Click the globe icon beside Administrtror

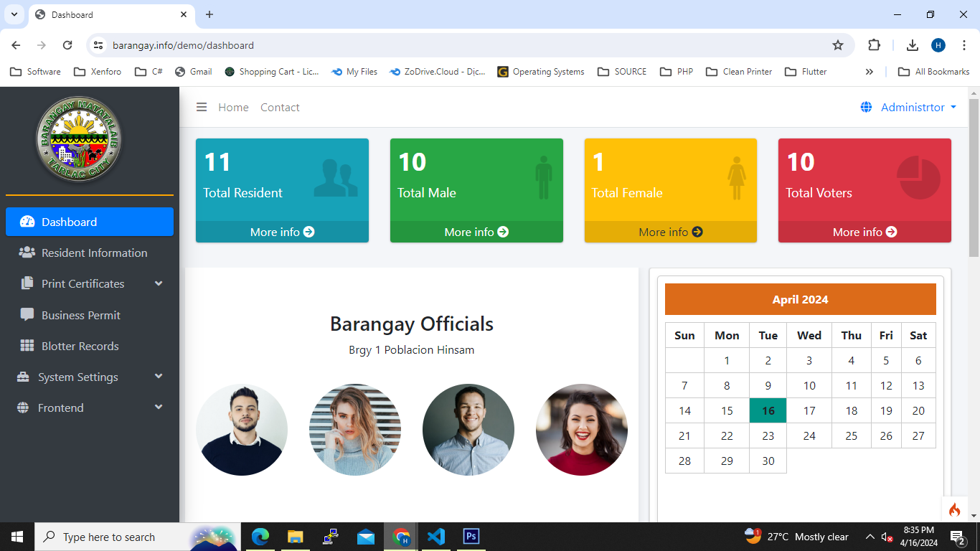click(866, 108)
